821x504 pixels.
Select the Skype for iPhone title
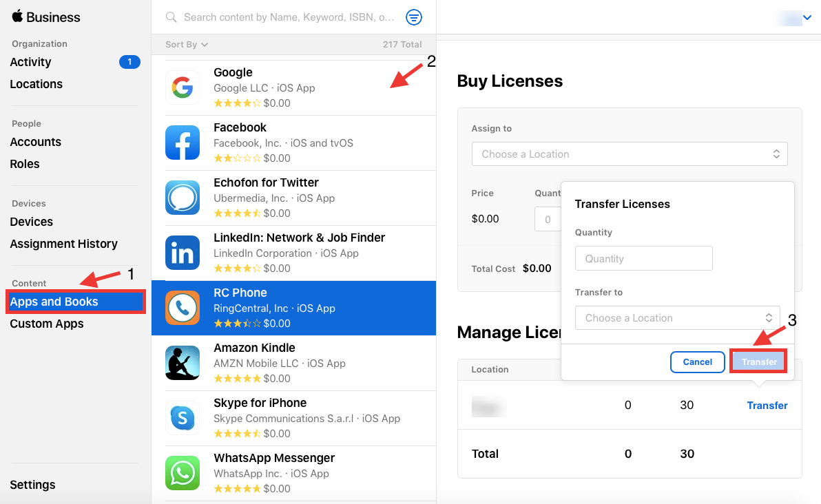[260, 403]
